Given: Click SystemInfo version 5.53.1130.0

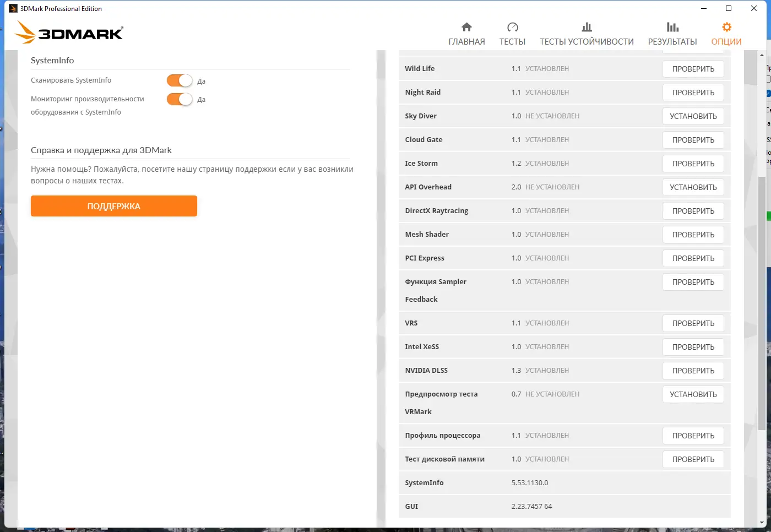Looking at the screenshot, I should (530, 482).
